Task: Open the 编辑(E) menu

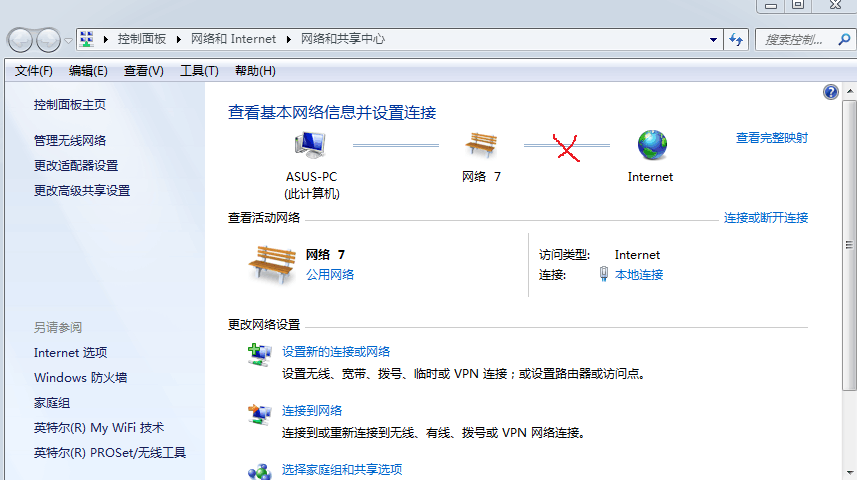Action: (x=88, y=71)
